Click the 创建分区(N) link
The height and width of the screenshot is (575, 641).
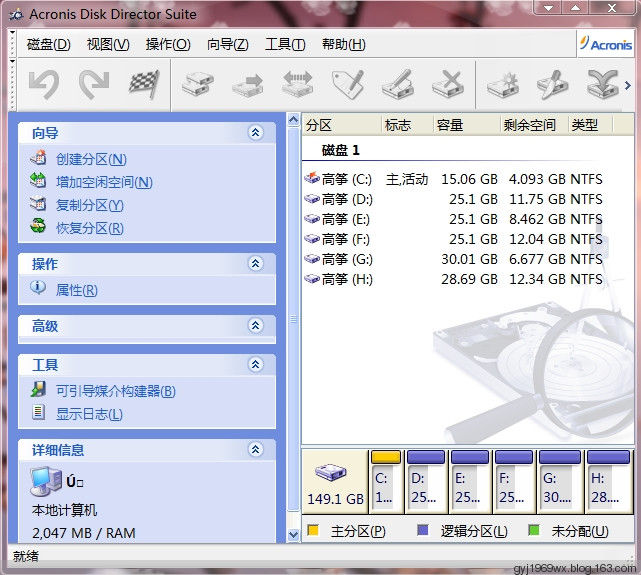tap(92, 159)
